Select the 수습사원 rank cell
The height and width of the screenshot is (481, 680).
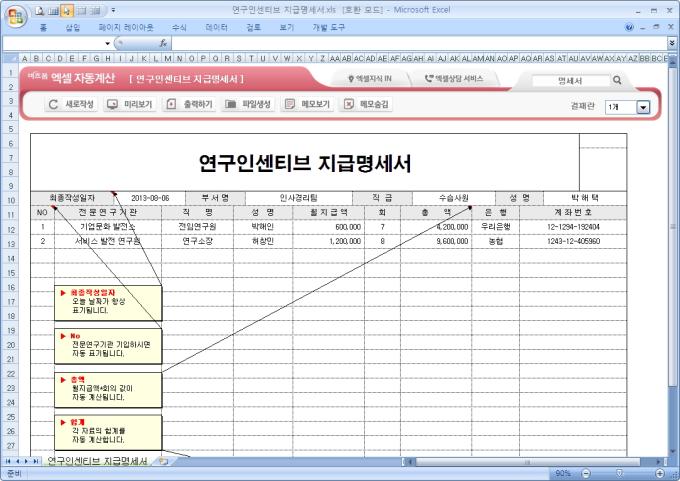coord(454,198)
